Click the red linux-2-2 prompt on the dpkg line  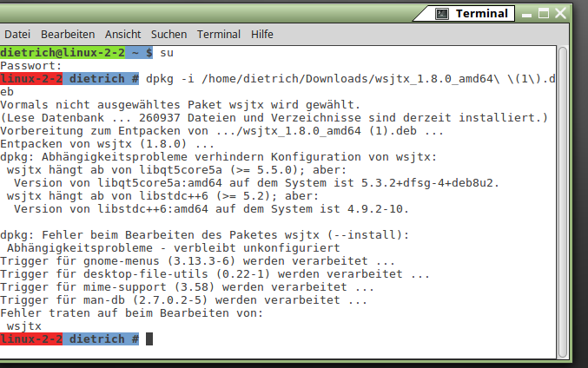31,79
